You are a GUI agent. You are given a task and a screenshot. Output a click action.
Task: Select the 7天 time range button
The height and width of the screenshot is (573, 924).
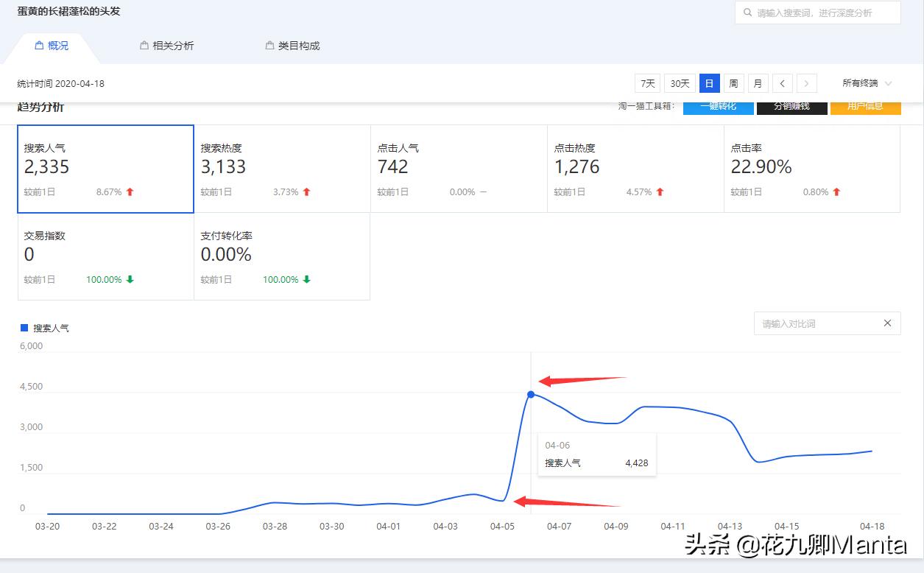pos(646,83)
